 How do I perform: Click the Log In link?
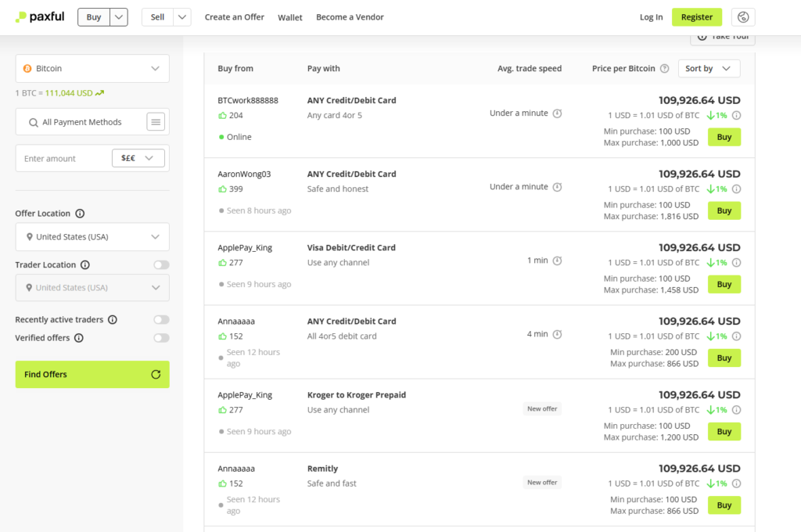click(x=652, y=17)
